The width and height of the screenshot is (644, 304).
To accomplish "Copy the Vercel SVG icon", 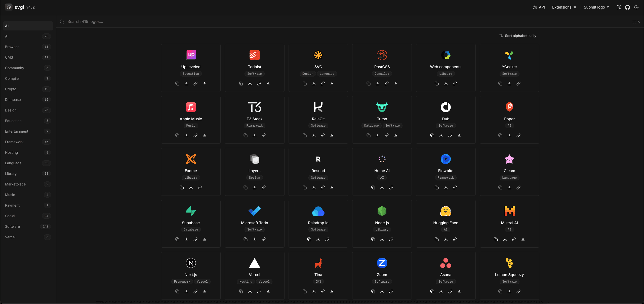I will pos(241,291).
